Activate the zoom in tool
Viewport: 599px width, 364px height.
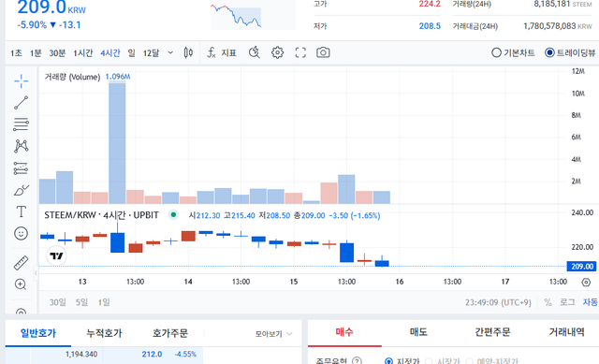[x=21, y=284]
